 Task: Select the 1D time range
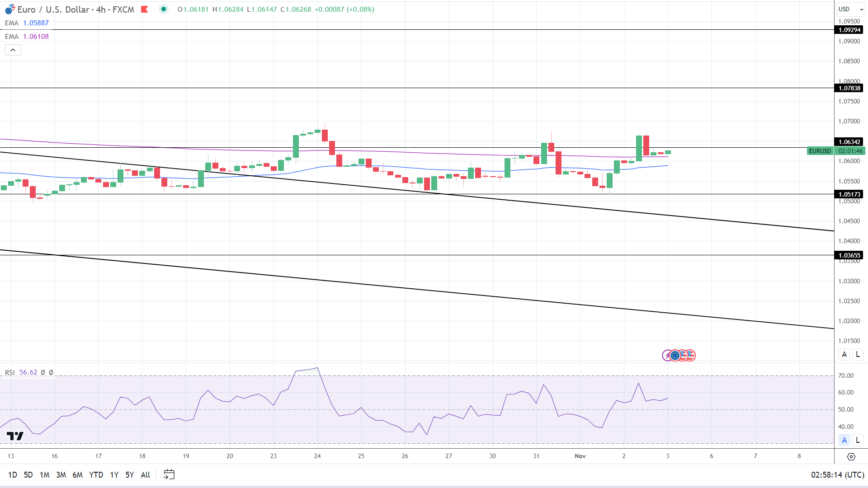pos(13,475)
